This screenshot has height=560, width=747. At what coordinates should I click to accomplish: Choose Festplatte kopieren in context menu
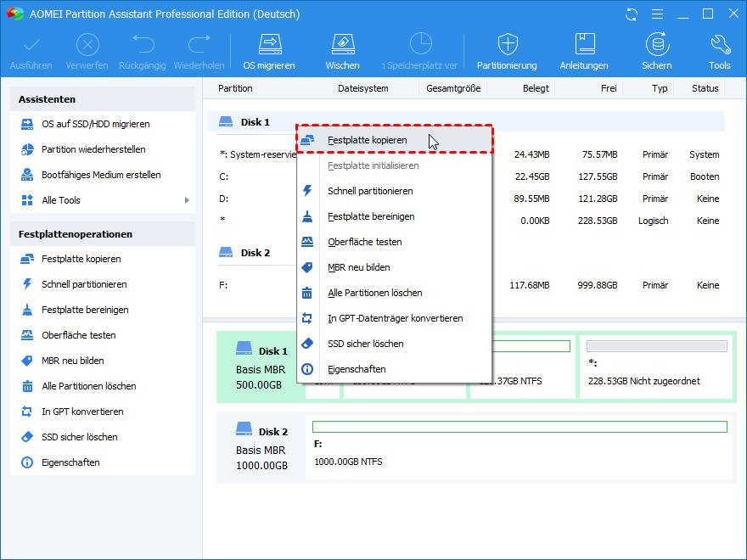[394, 140]
